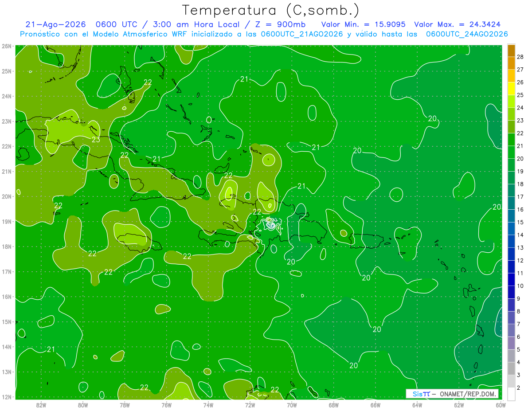
Task: Click the teal swatch between 16 and 17
Action: pos(511,203)
